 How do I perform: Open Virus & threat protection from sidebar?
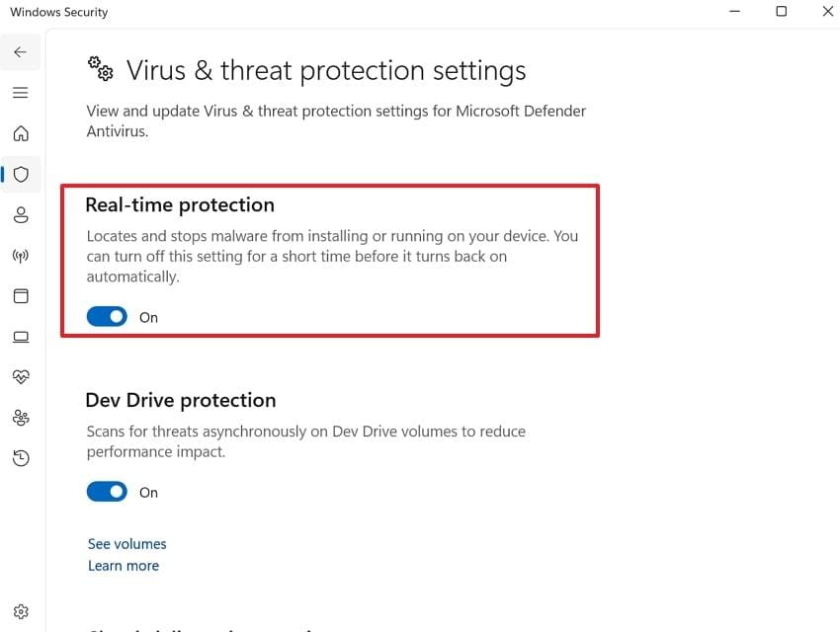point(21,174)
